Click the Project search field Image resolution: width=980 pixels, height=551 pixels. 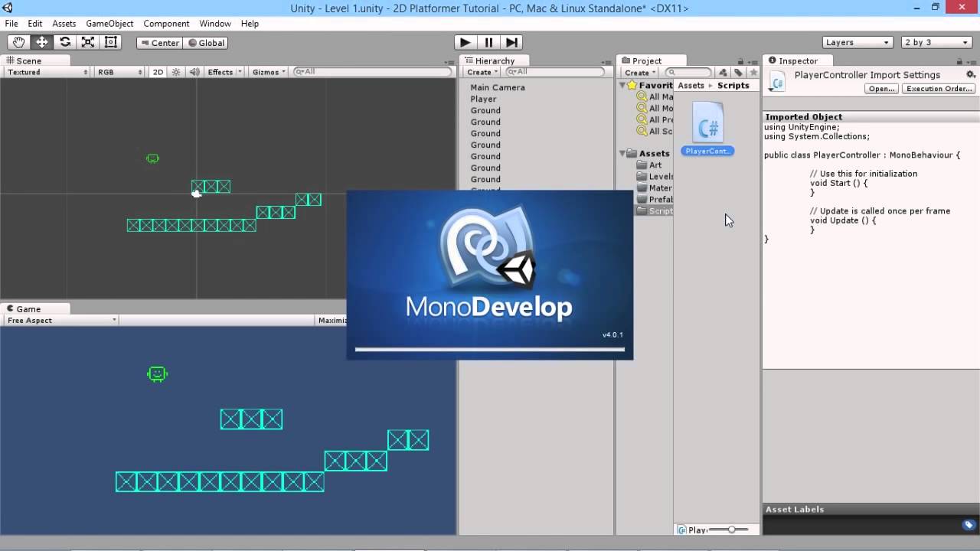[x=688, y=73]
